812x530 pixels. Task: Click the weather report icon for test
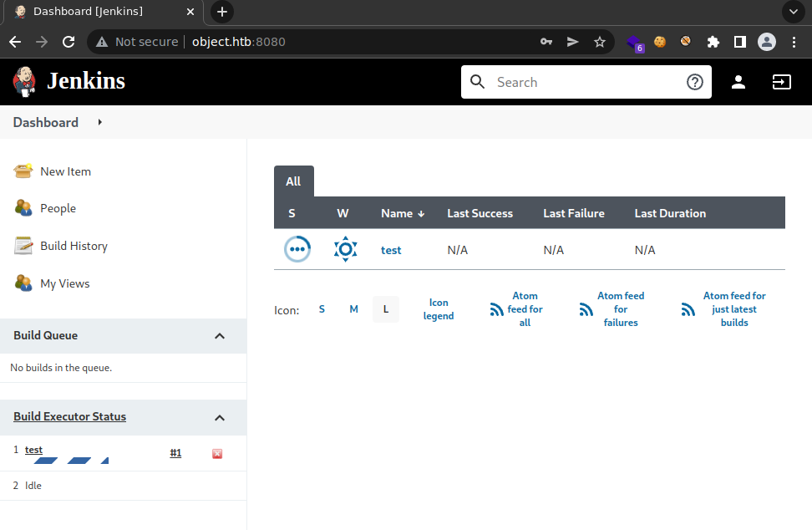[x=345, y=249]
